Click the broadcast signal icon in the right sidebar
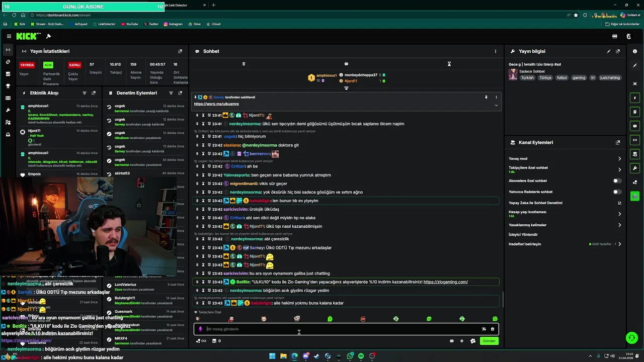 (635, 140)
